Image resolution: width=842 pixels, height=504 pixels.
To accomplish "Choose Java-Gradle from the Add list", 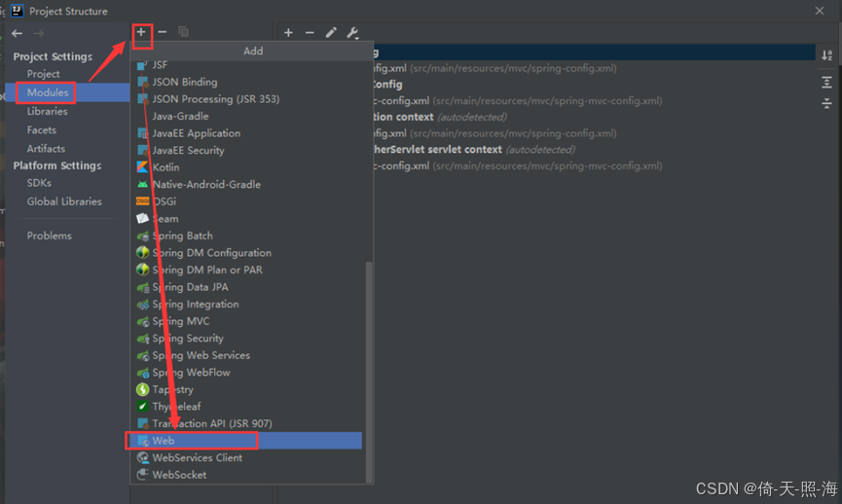I will [x=247, y=117].
